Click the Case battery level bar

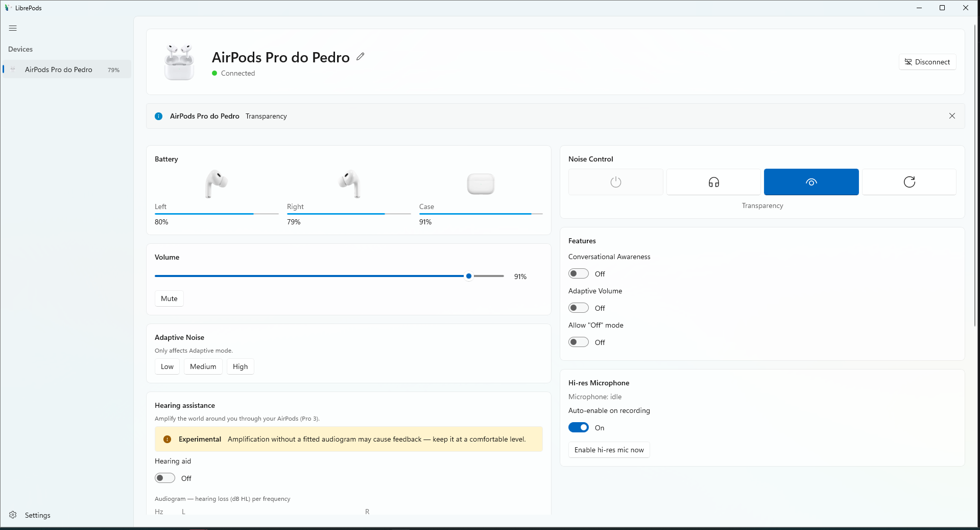(x=481, y=214)
